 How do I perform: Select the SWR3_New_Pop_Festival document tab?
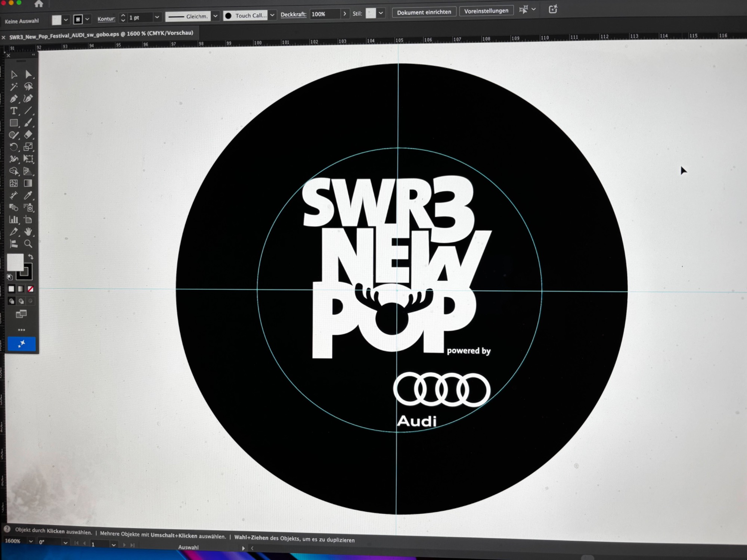(101, 34)
